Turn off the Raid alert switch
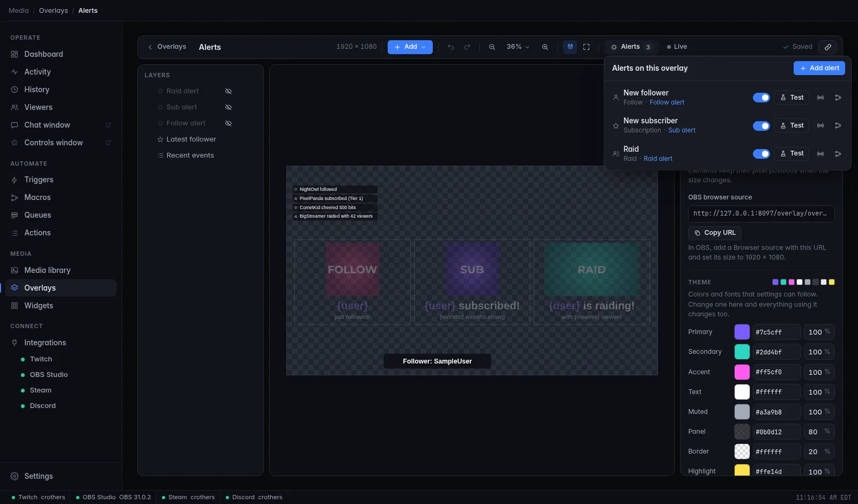 point(761,154)
